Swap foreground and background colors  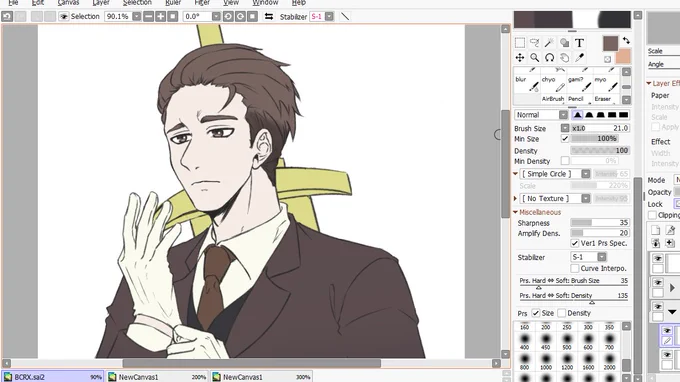coord(626,40)
